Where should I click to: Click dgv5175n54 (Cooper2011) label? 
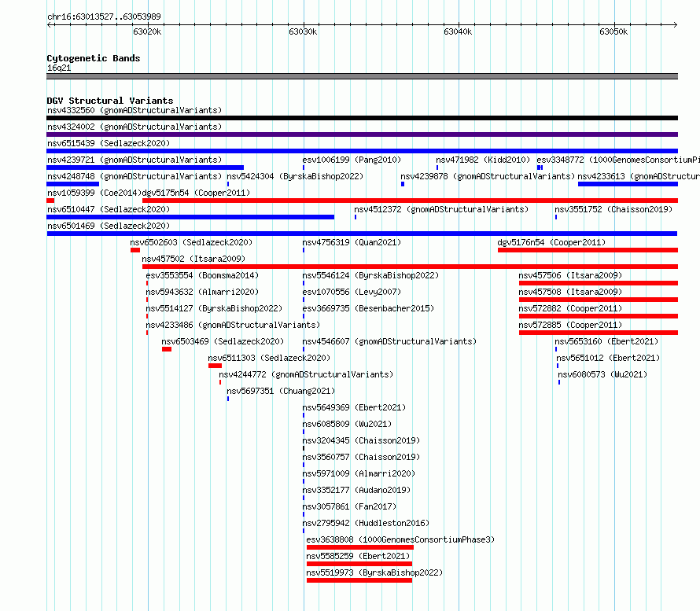tap(196, 193)
